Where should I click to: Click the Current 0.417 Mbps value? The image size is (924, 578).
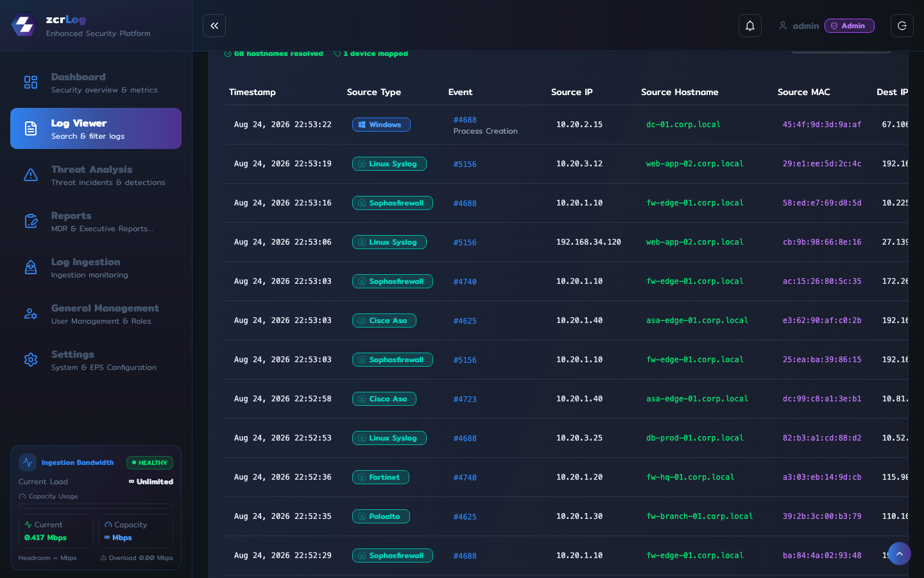46,538
